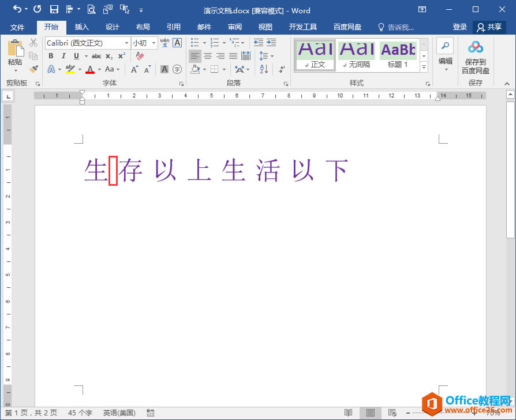Apply the 无间隔 No Spacing style

(x=356, y=55)
